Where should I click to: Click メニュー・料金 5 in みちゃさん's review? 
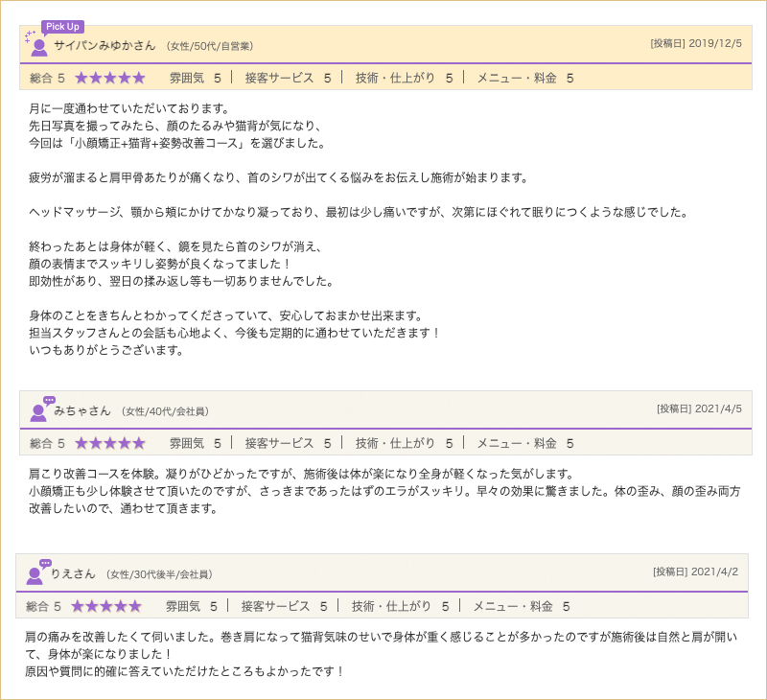(525, 443)
